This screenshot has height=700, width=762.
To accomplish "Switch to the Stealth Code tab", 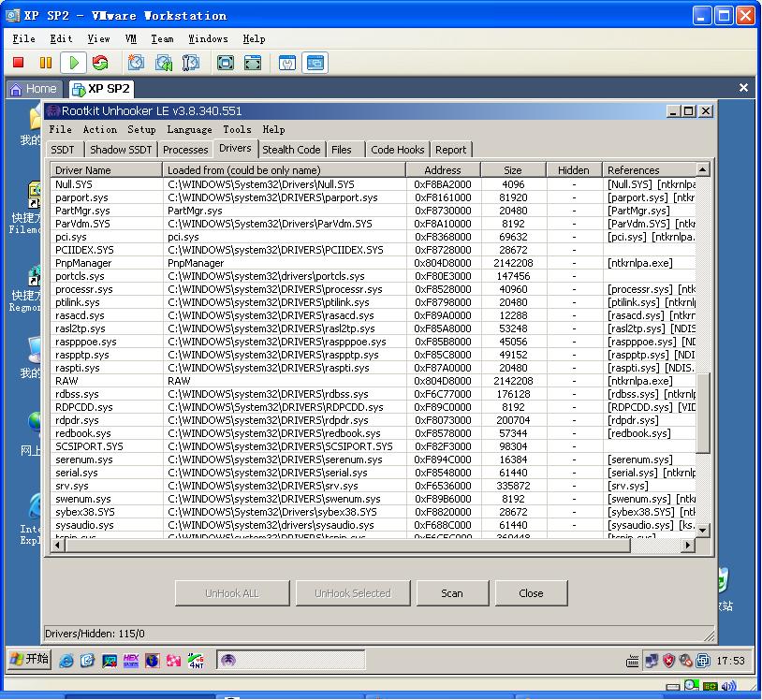I will (x=291, y=150).
